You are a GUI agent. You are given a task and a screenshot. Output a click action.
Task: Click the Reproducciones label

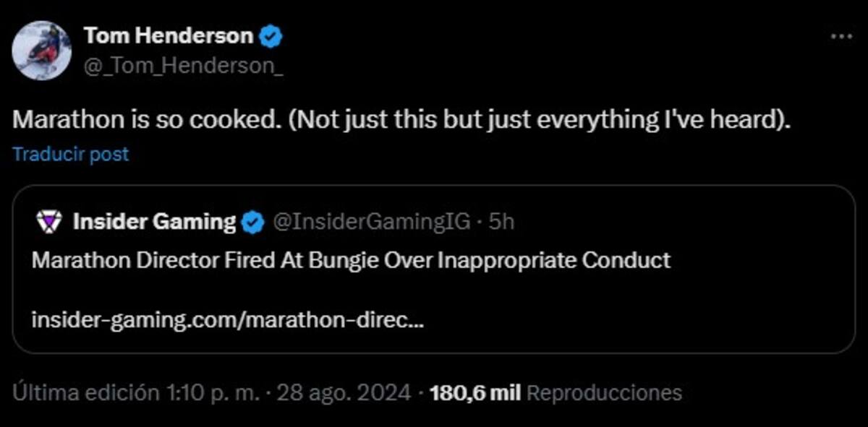pos(605,393)
